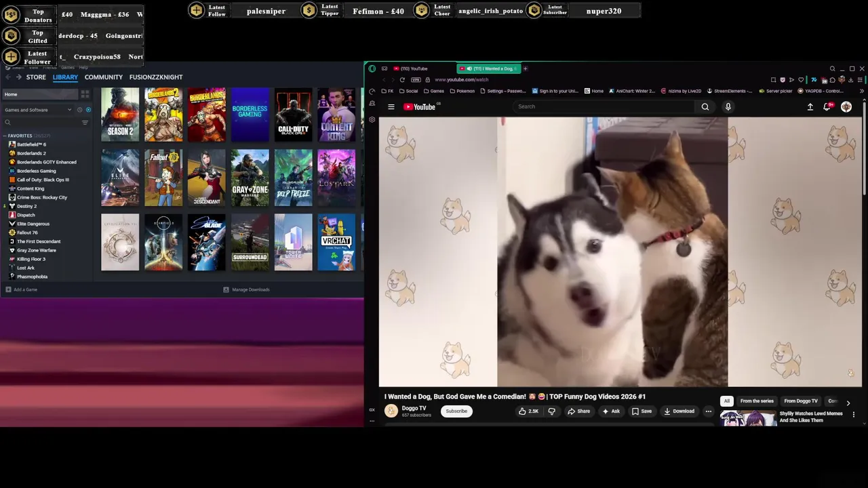Image resolution: width=868 pixels, height=488 pixels.
Task: Click the YouTube logo
Action: (420, 106)
